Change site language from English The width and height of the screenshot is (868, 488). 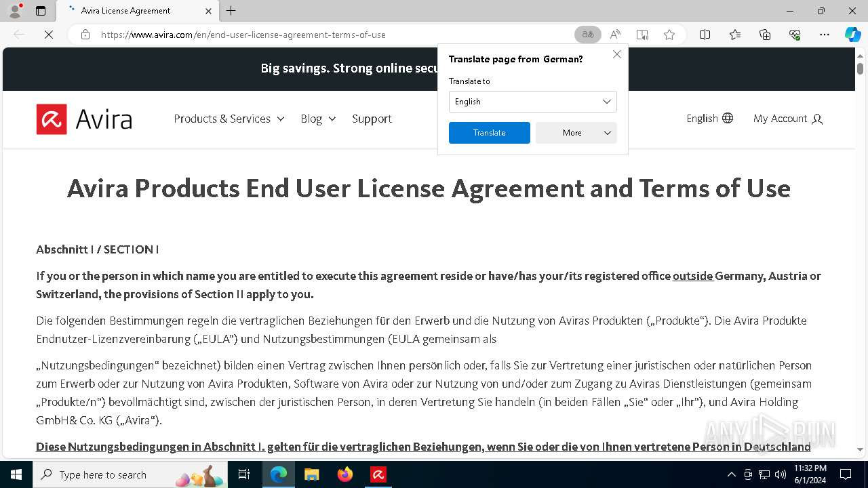coord(709,119)
